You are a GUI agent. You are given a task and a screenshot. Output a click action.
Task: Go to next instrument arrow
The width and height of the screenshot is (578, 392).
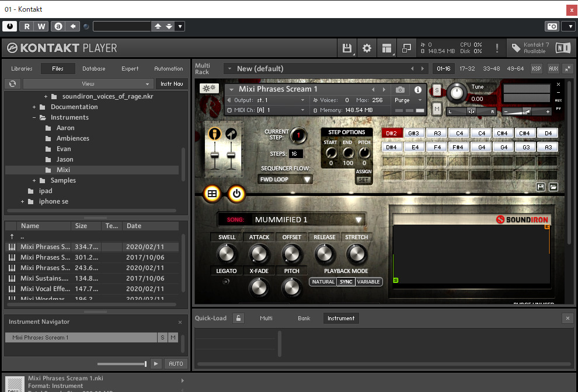[384, 89]
